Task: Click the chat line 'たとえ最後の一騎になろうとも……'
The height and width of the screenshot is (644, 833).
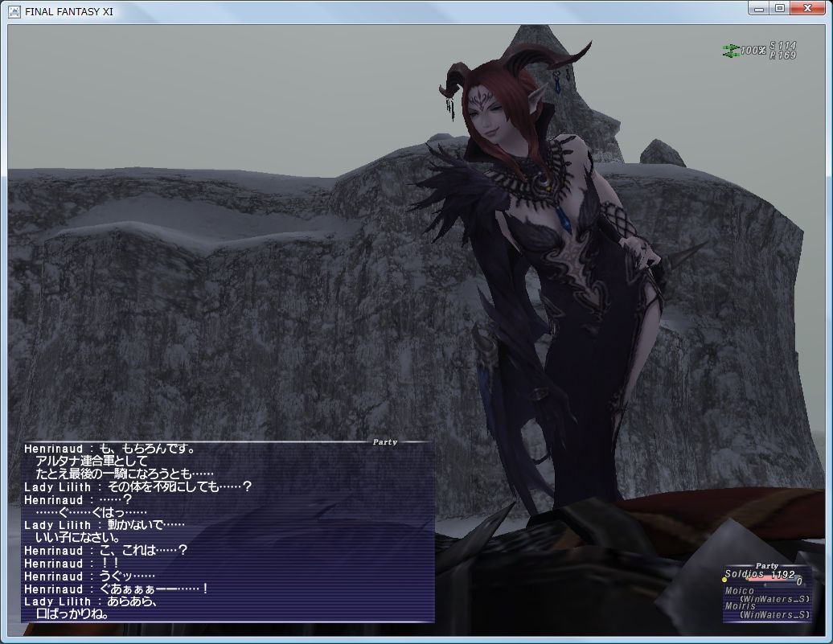Action: click(125, 474)
